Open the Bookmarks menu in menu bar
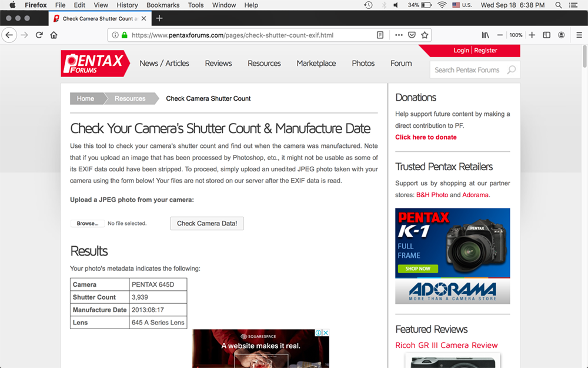The height and width of the screenshot is (368, 588). [x=163, y=5]
